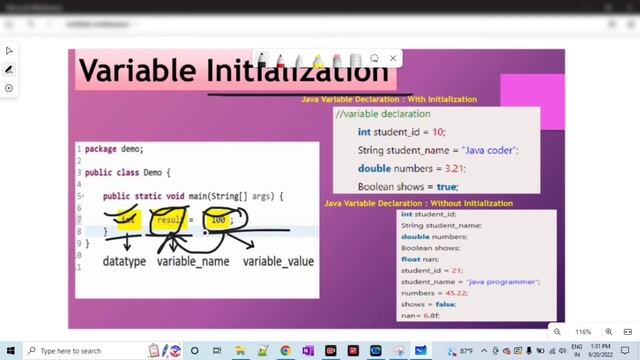The width and height of the screenshot is (640, 360).
Task: Activate the Inking pen tool in left toolbar
Action: click(x=9, y=70)
